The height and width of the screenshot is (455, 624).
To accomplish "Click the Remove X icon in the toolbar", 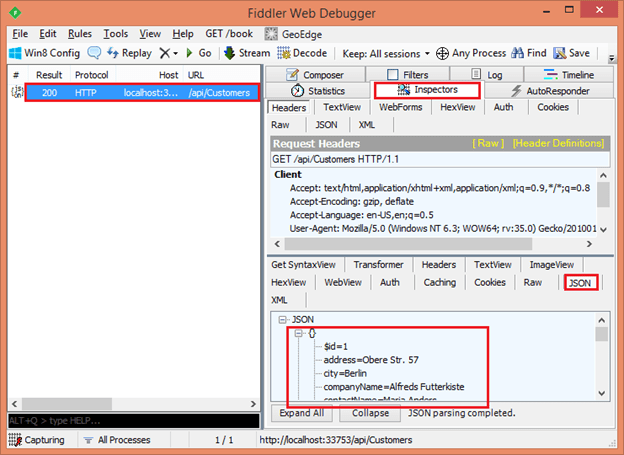I will pos(164,53).
